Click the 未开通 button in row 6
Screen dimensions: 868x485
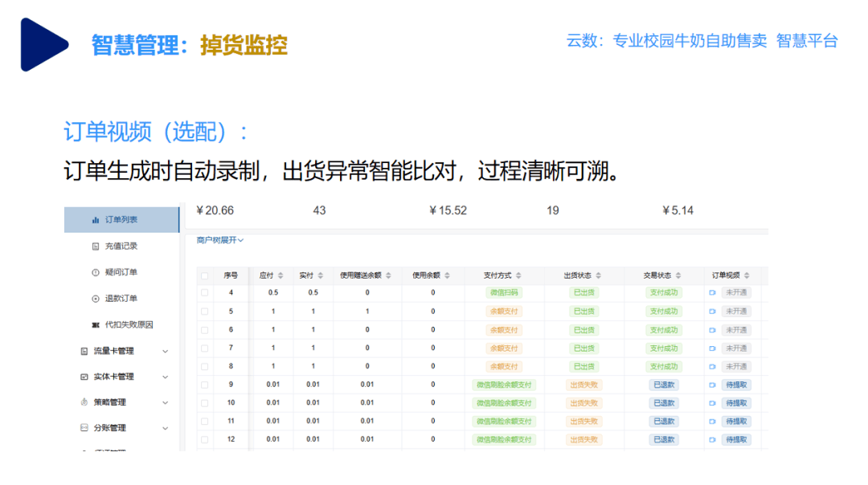coord(735,330)
